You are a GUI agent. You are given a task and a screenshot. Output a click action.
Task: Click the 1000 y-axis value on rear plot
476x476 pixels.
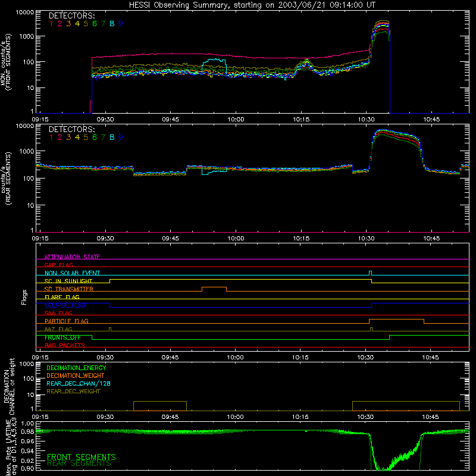[27, 151]
